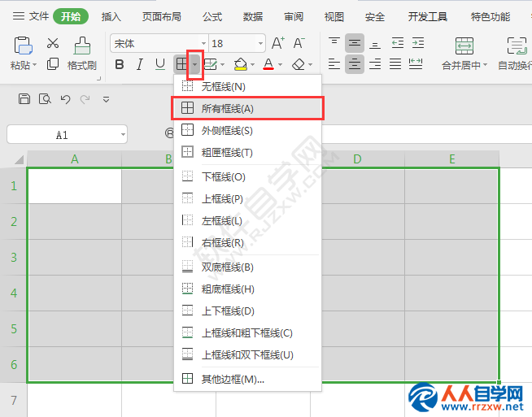Click the Undo arrow

[65, 99]
